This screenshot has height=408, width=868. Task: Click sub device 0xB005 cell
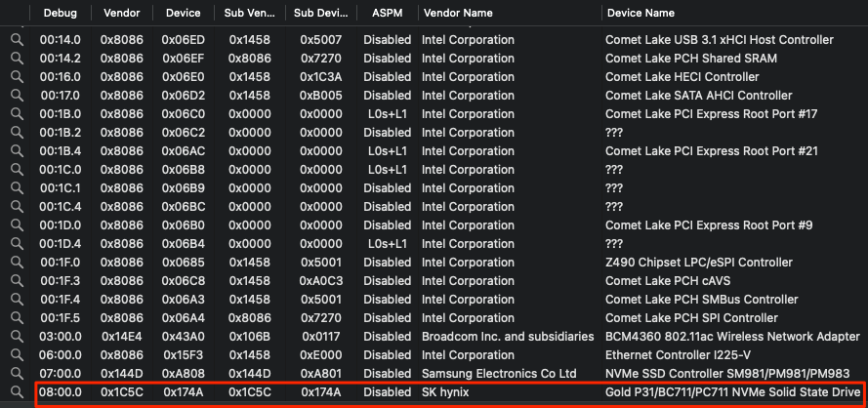coord(321,96)
